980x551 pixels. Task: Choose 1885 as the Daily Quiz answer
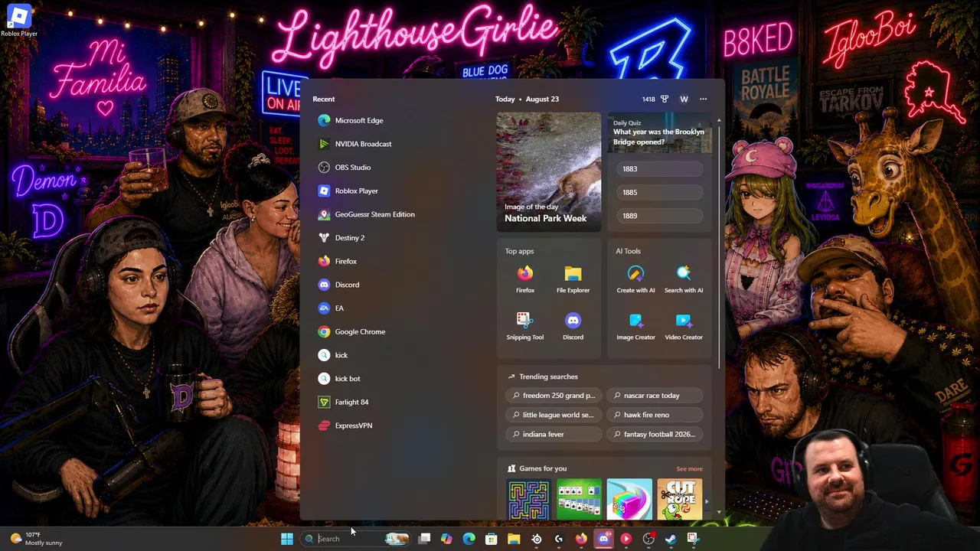[x=659, y=192]
